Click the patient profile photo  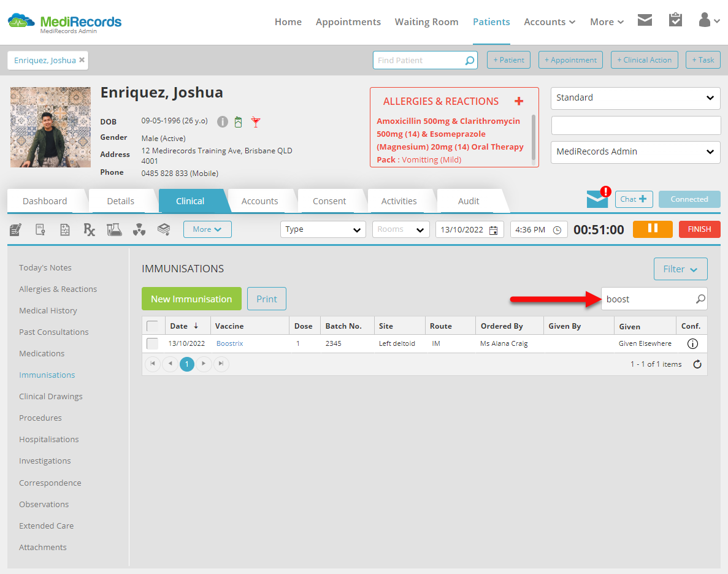tap(50, 127)
